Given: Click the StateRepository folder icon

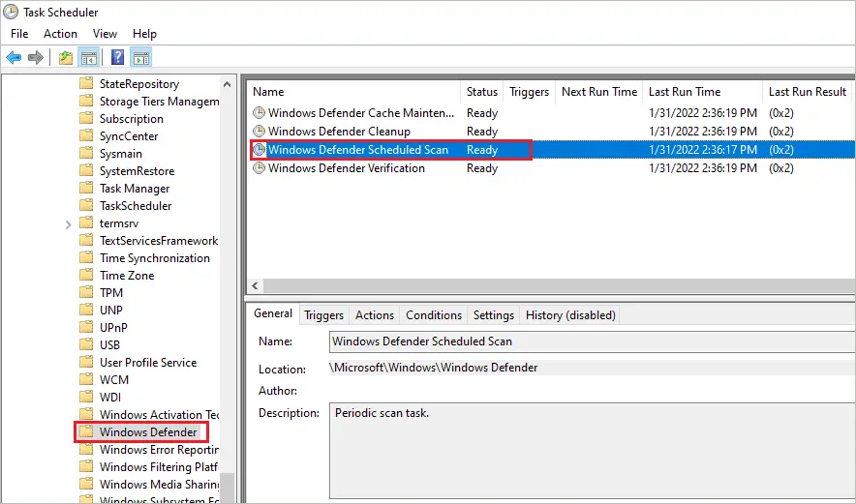Looking at the screenshot, I should click(x=86, y=83).
